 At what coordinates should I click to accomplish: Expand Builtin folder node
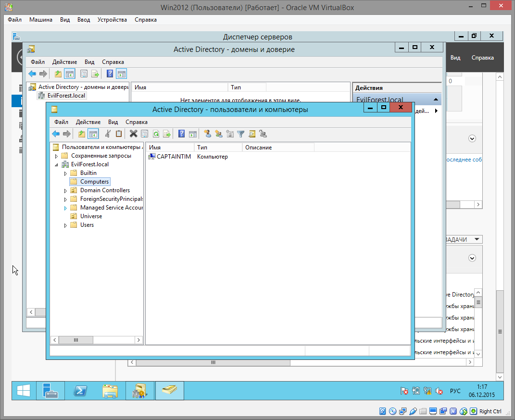click(65, 173)
